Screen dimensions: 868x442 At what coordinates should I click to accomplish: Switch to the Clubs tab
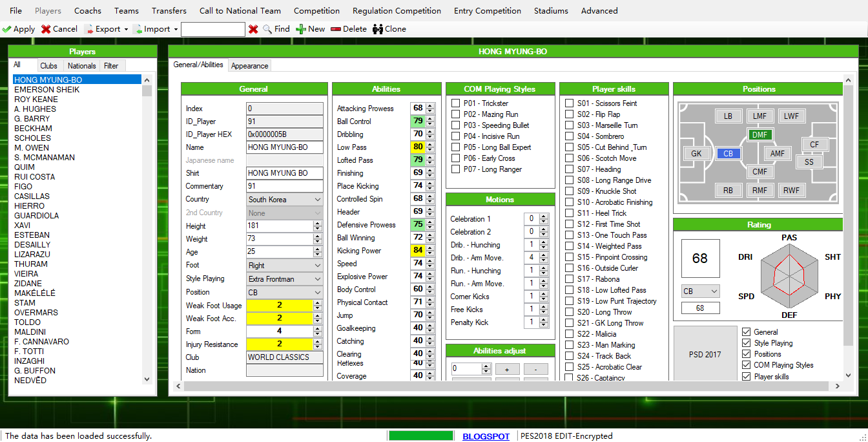tap(48, 66)
